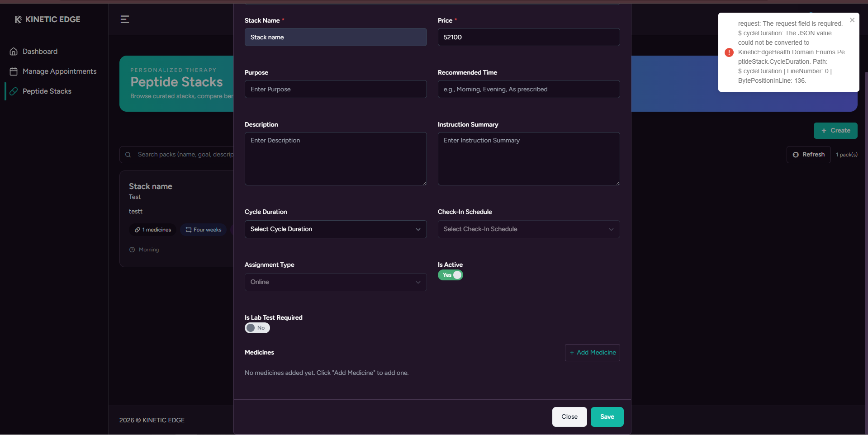868x435 pixels.
Task: Go to Dashboard in the sidebar
Action: point(40,52)
